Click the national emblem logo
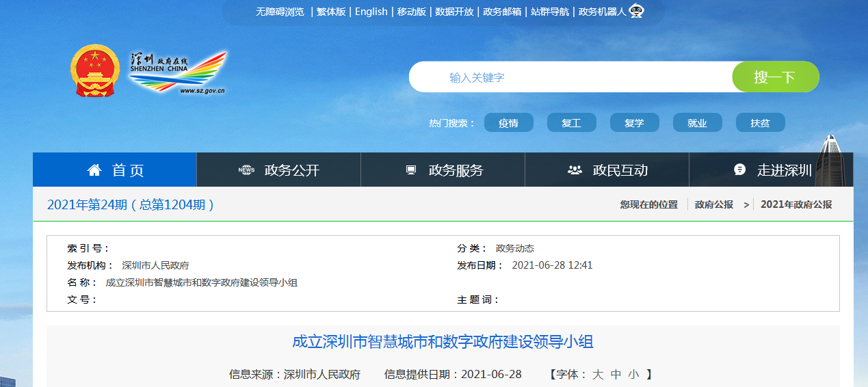 click(95, 70)
